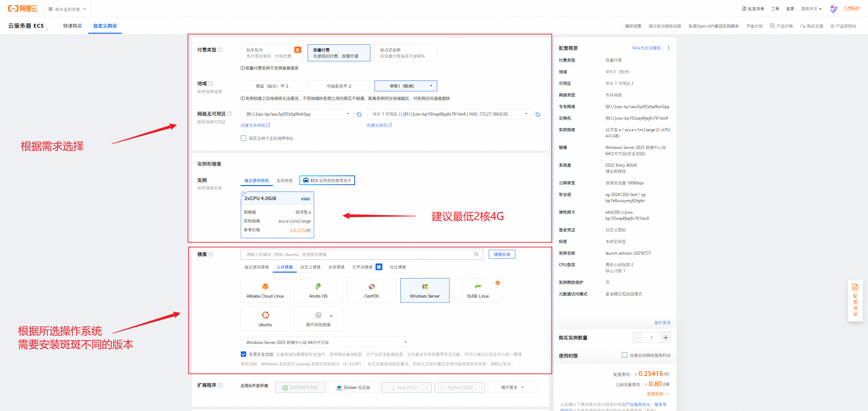Enable 指定主网卡主私网IP地址 checkbox
The height and width of the screenshot is (411, 868).
[x=244, y=138]
